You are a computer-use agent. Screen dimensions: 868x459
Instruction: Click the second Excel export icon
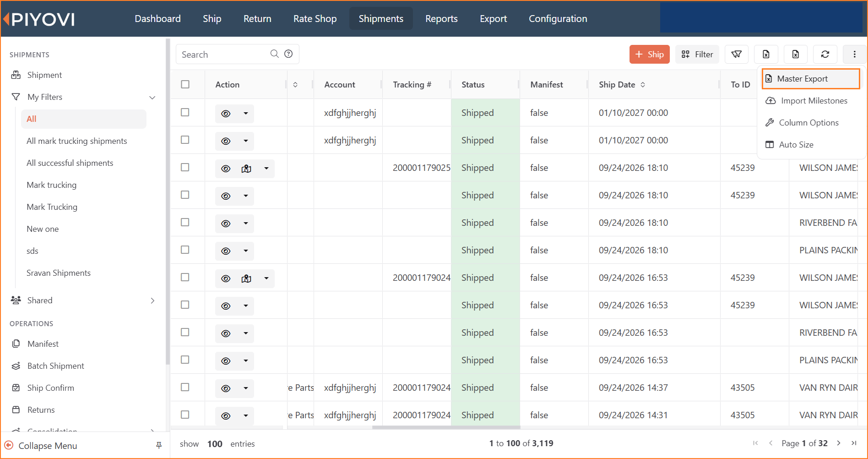796,55
